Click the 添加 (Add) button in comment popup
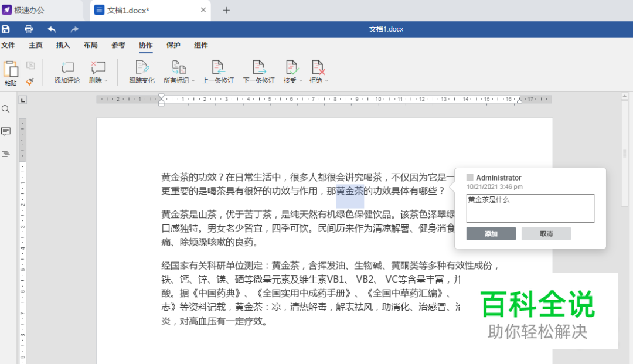 point(491,233)
